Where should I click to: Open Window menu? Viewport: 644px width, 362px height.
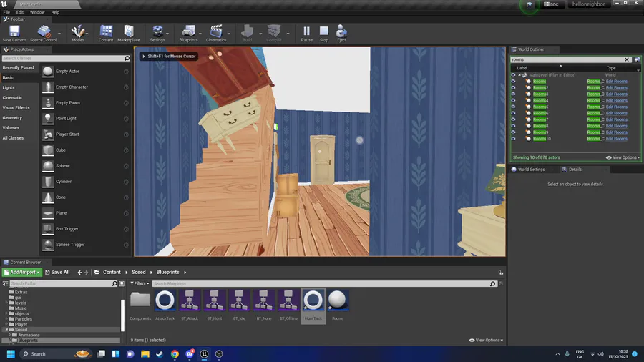click(37, 12)
